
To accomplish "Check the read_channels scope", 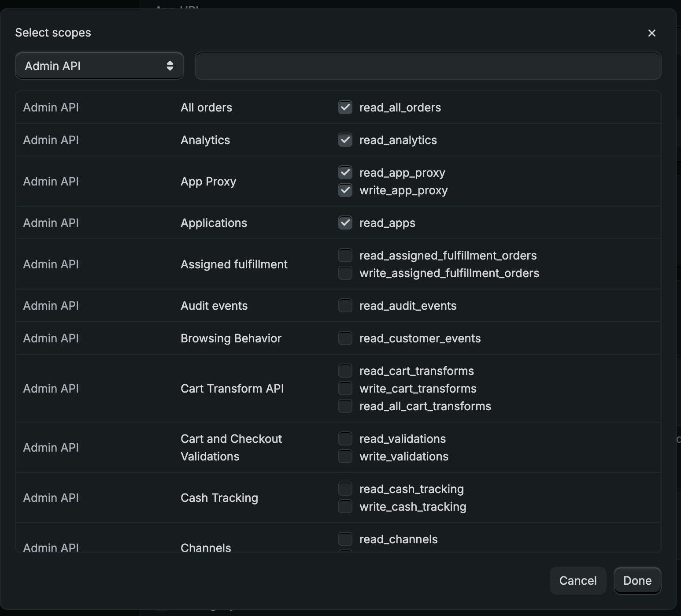I will tap(345, 539).
